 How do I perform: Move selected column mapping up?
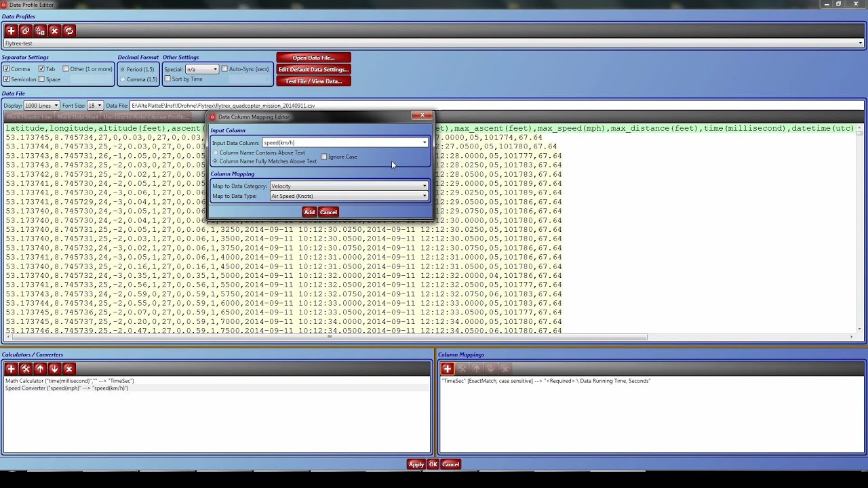pyautogui.click(x=476, y=369)
